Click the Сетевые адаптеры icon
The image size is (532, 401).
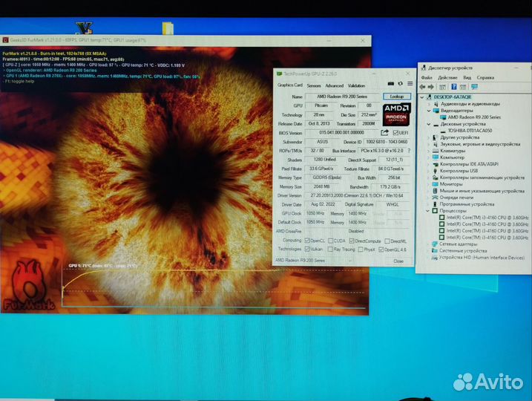[x=435, y=244]
